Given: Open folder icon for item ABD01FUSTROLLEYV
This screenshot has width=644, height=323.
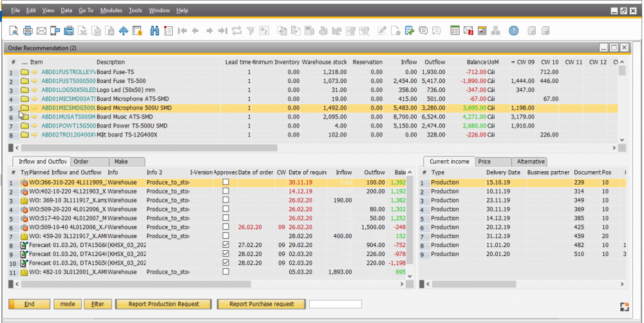Looking at the screenshot, I should 24,72.
